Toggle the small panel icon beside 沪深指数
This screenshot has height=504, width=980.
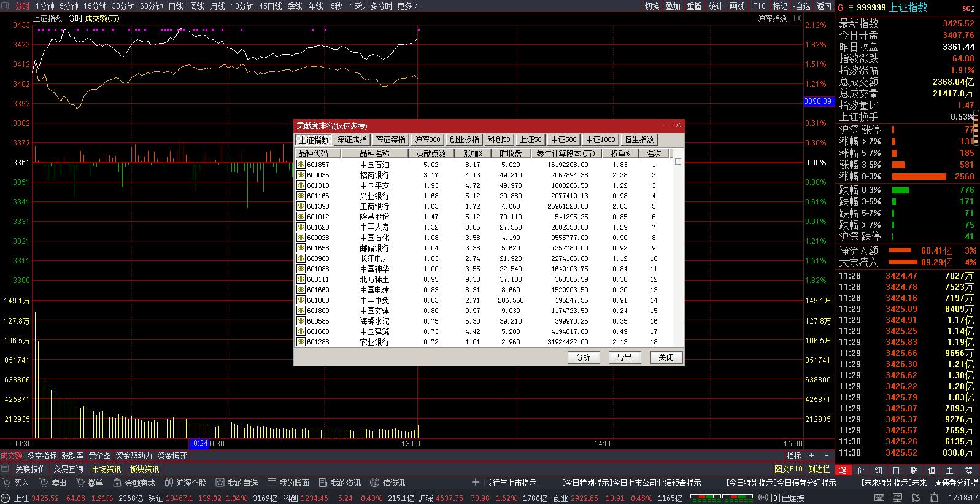point(798,18)
